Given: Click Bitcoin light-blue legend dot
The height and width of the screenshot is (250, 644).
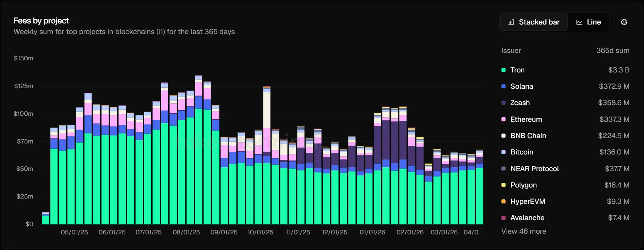Looking at the screenshot, I should [x=503, y=152].
